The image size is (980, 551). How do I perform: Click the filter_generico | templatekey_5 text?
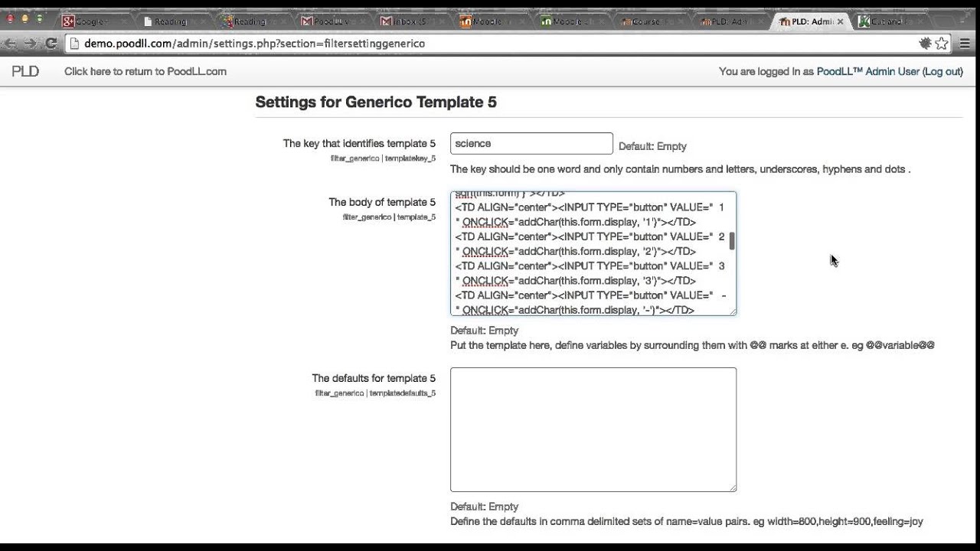(383, 158)
